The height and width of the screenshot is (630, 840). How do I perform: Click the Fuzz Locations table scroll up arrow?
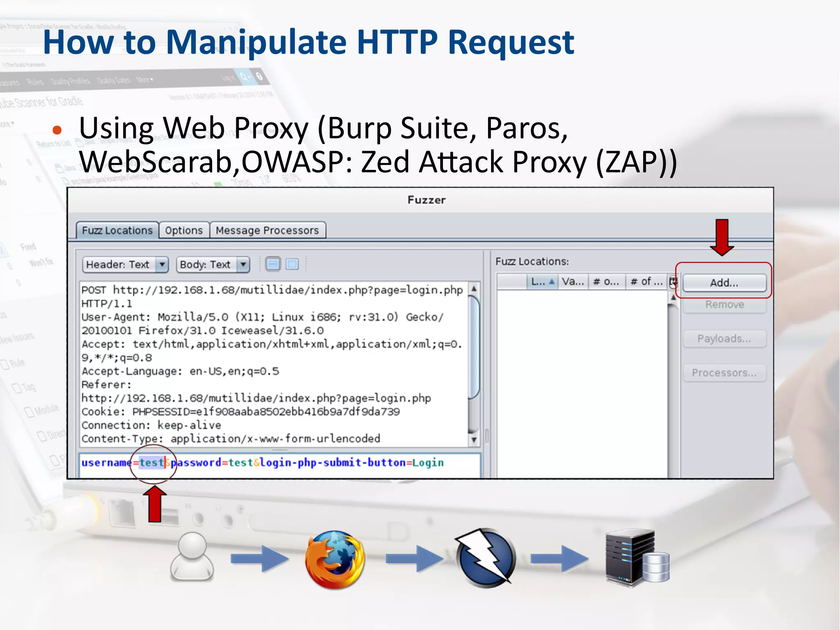pos(673,298)
